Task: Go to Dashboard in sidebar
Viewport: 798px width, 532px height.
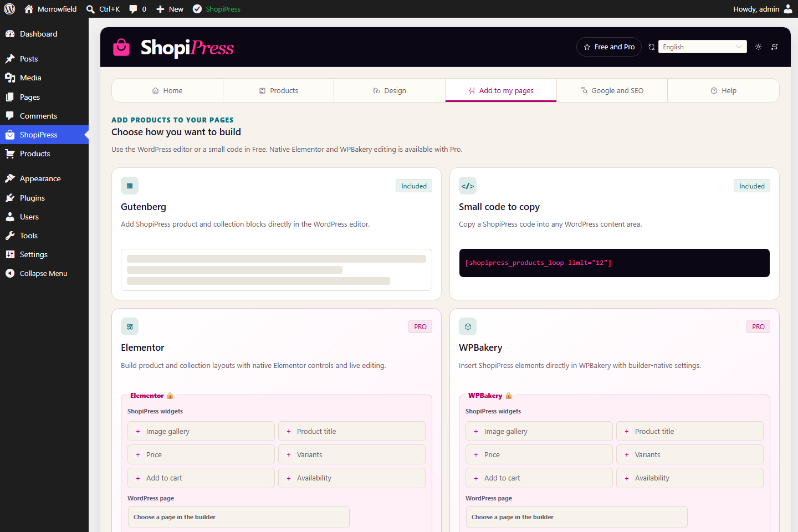Action: pos(44,34)
